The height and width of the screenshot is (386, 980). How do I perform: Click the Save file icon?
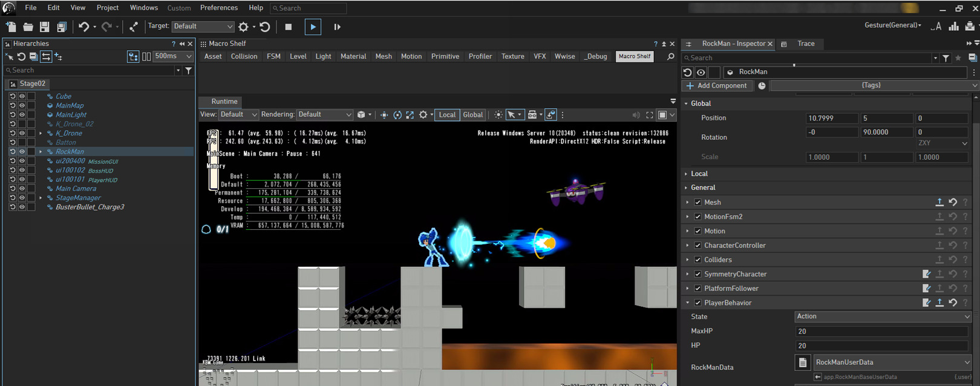(44, 27)
